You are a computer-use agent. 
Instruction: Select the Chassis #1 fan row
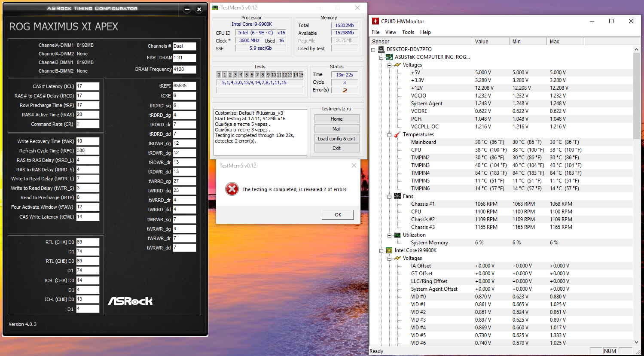[501, 204]
